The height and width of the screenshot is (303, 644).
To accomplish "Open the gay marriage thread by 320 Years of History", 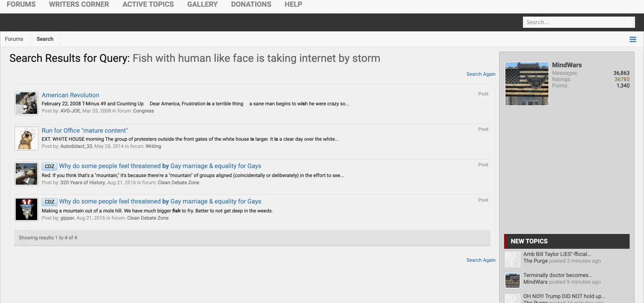I will pos(160,166).
